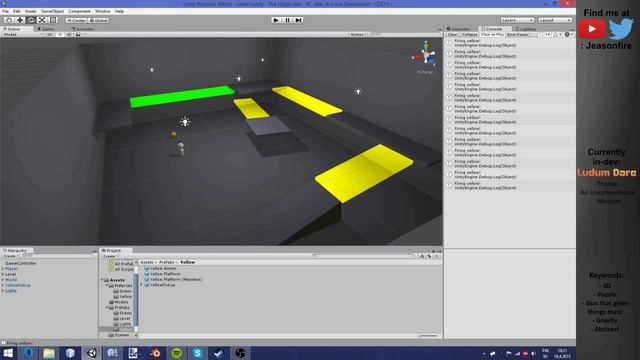The height and width of the screenshot is (360, 640).
Task: Select the Hand tool in toolbar
Action: pyautogui.click(x=9, y=20)
